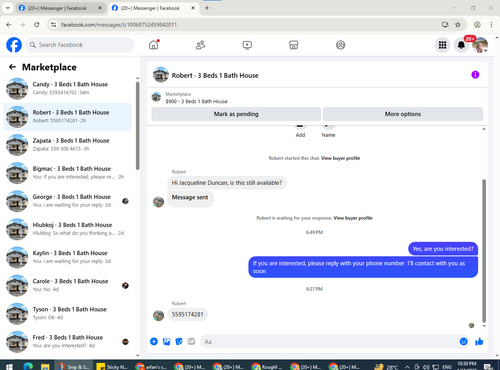Open Sticky Notes from the taskbar
The height and width of the screenshot is (370, 500).
(112, 366)
